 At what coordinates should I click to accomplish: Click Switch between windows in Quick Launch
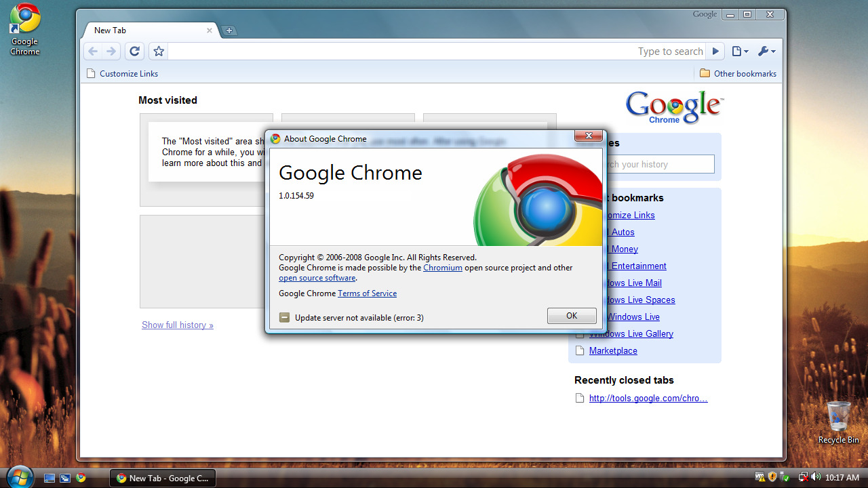tap(65, 478)
